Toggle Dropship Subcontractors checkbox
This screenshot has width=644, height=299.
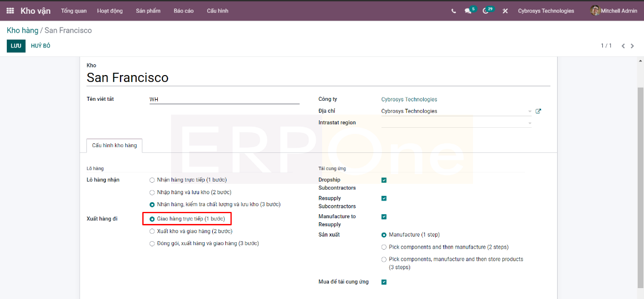coord(384,180)
